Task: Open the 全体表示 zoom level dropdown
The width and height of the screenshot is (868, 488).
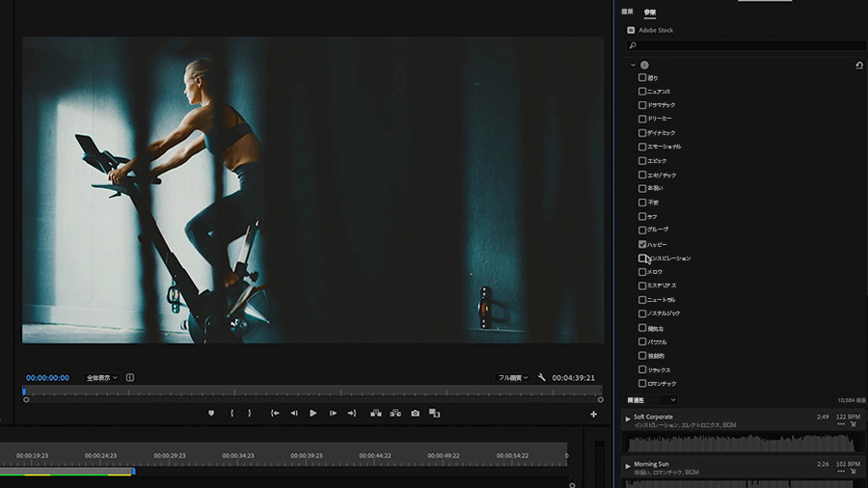Action: [101, 377]
